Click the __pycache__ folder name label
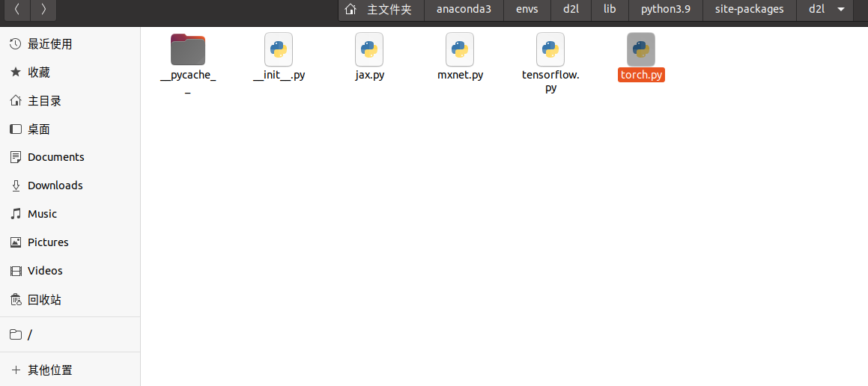The image size is (868, 386). [188, 82]
